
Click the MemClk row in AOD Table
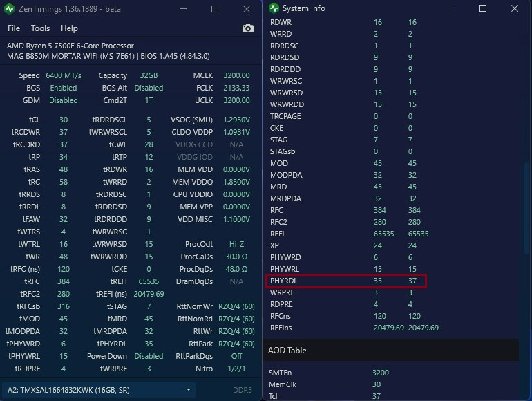coord(325,384)
